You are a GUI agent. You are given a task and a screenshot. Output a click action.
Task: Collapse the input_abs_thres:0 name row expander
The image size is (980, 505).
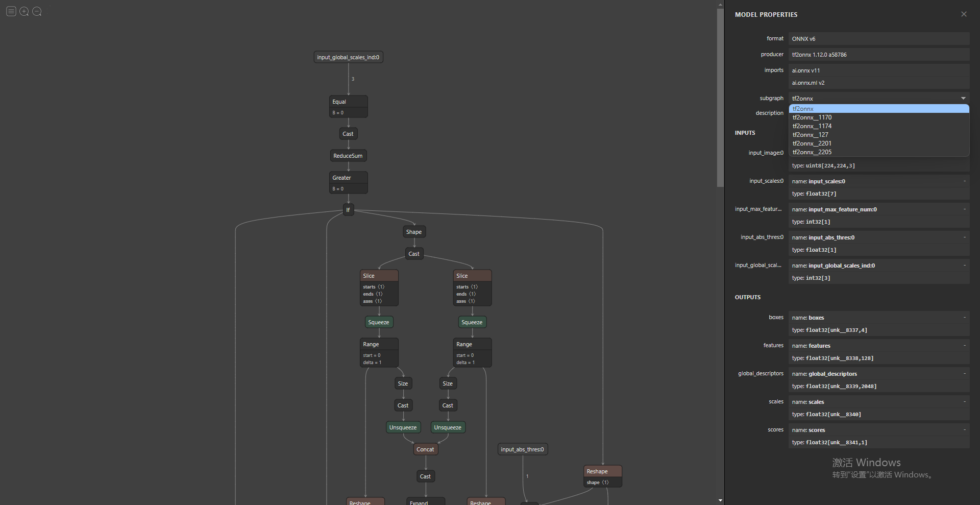pyautogui.click(x=964, y=237)
